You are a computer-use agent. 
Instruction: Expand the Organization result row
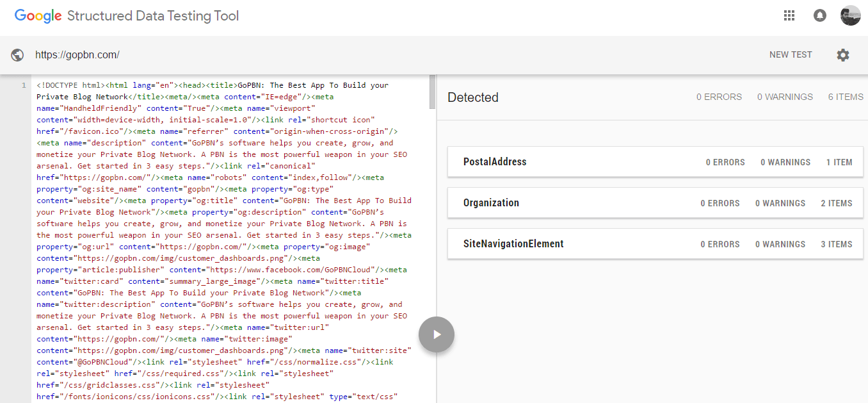coord(655,203)
